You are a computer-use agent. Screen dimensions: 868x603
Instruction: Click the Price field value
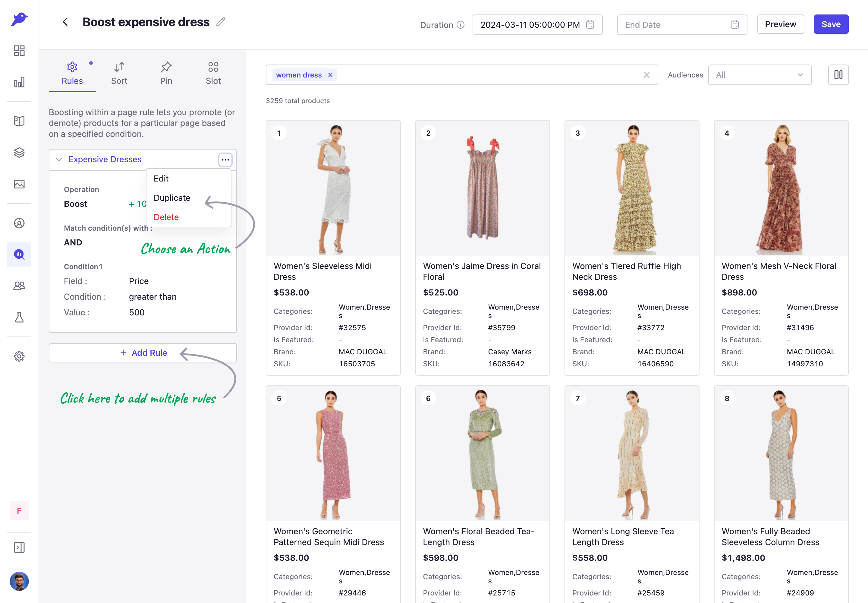(x=139, y=281)
